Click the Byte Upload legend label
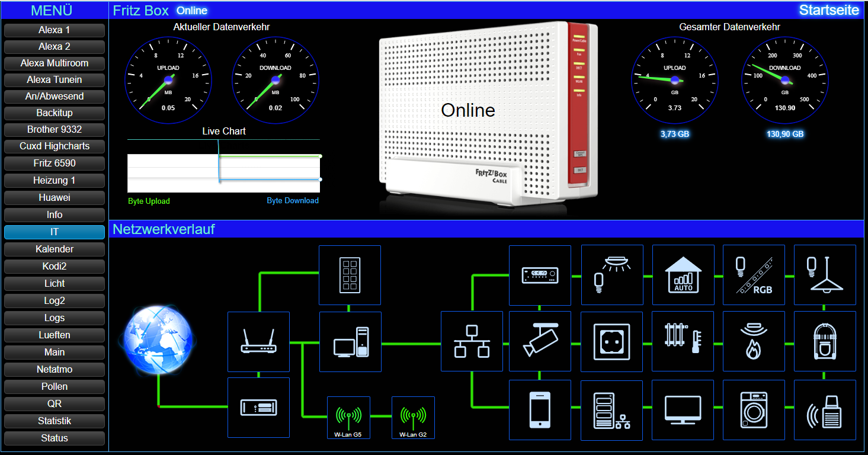The height and width of the screenshot is (455, 868). 149,201
